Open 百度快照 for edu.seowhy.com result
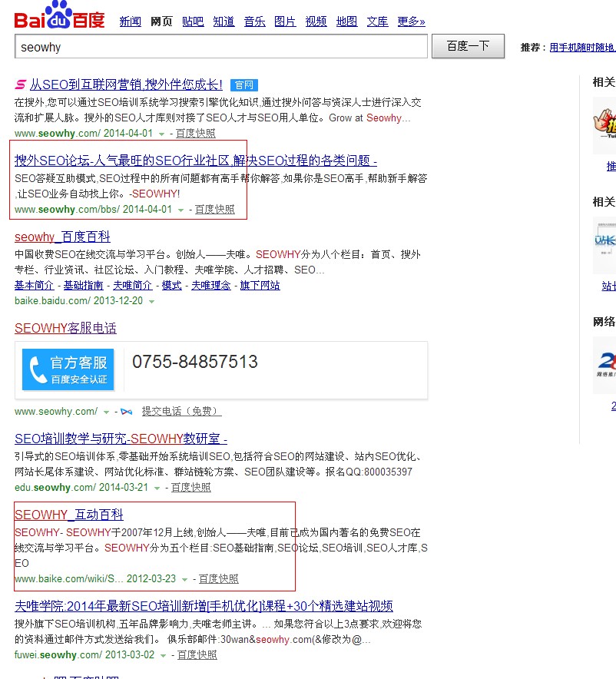 191,488
